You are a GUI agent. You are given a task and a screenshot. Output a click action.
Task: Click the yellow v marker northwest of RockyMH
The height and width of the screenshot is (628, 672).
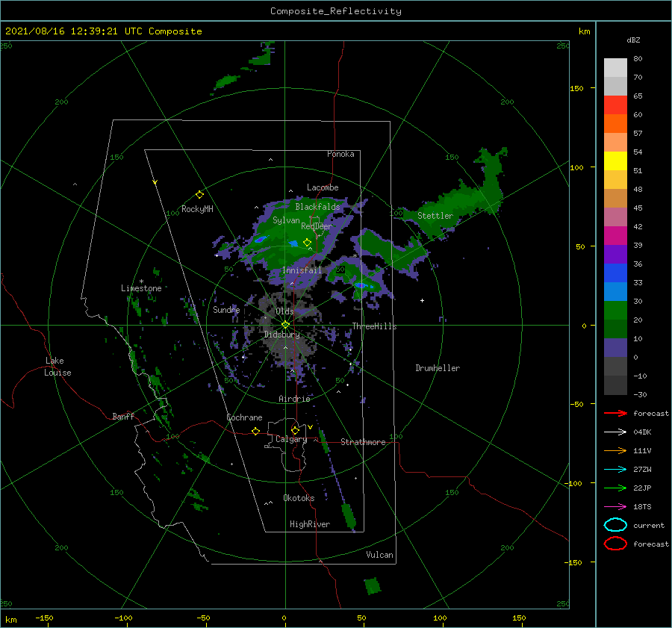[x=155, y=182]
